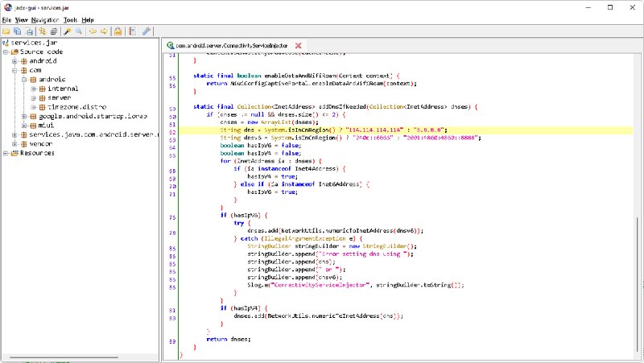Image resolution: width=644 pixels, height=363 pixels.
Task: Open the log viewer icon
Action: [x=131, y=31]
